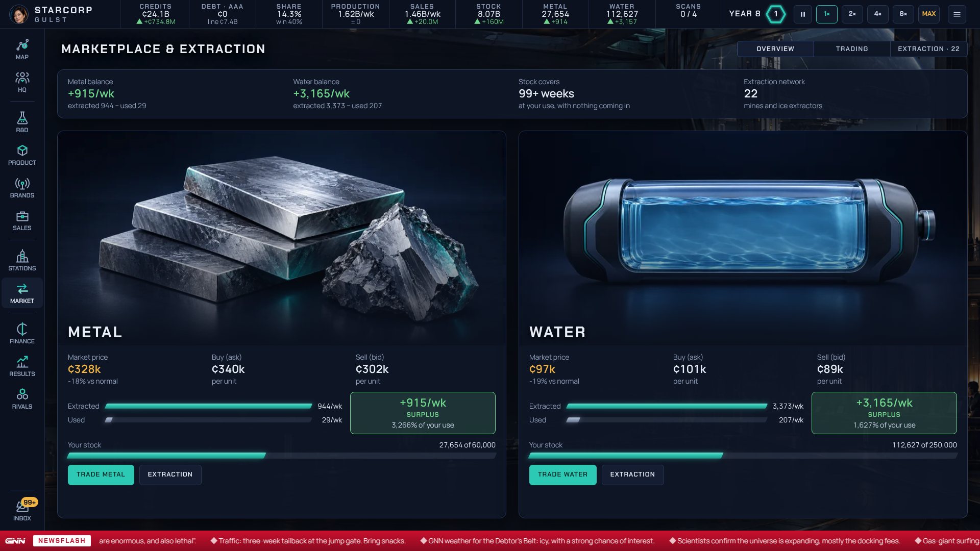Screen dimensions: 980x551
Task: Open the Sales section
Action: [x=22, y=220]
